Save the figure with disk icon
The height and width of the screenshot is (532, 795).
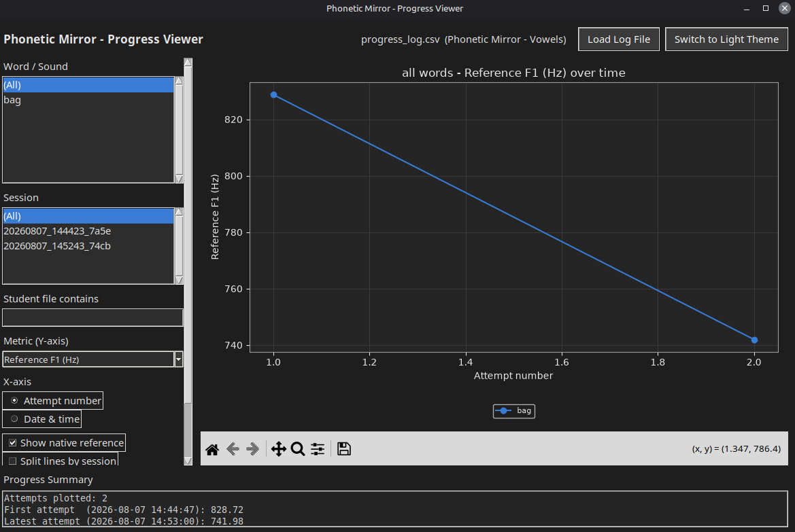tap(343, 449)
